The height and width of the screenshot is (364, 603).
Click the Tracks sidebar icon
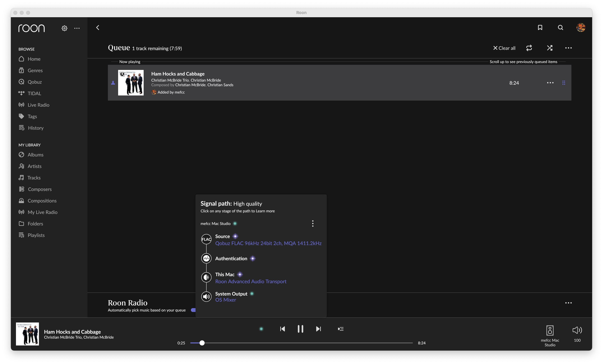point(21,178)
